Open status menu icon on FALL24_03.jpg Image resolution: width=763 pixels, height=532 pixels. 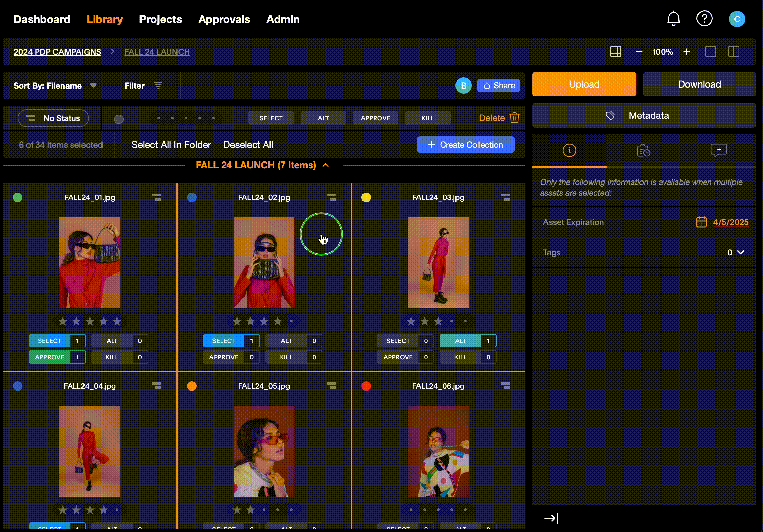point(505,197)
